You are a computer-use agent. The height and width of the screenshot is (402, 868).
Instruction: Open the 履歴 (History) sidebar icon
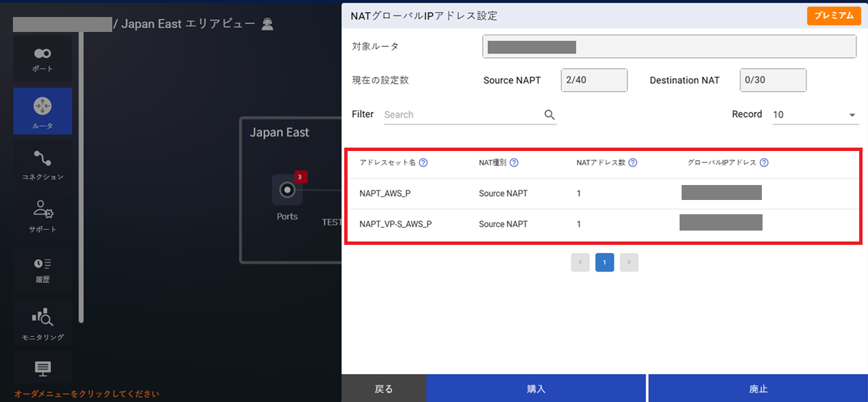(42, 269)
